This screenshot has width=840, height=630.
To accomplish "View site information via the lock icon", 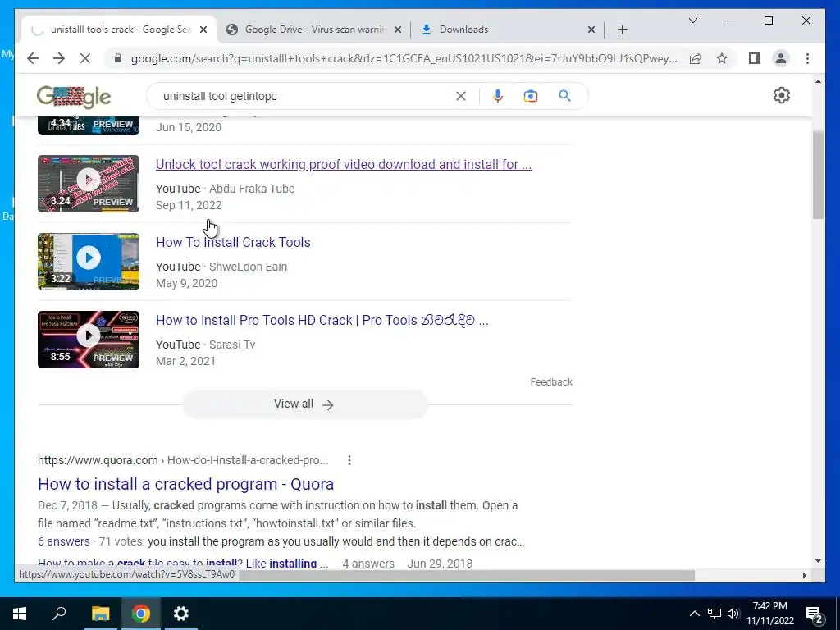I will (118, 58).
